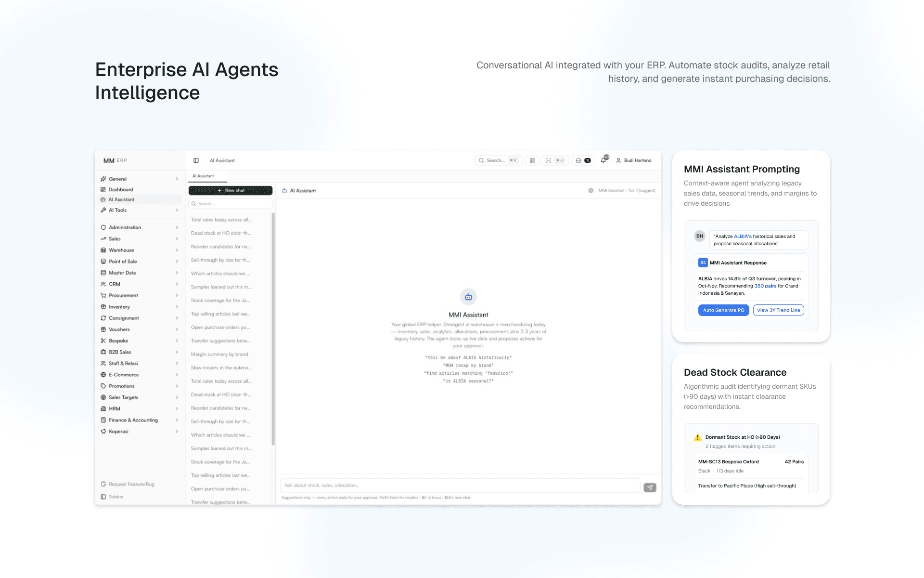Click the Warehouse building icon

click(x=103, y=250)
